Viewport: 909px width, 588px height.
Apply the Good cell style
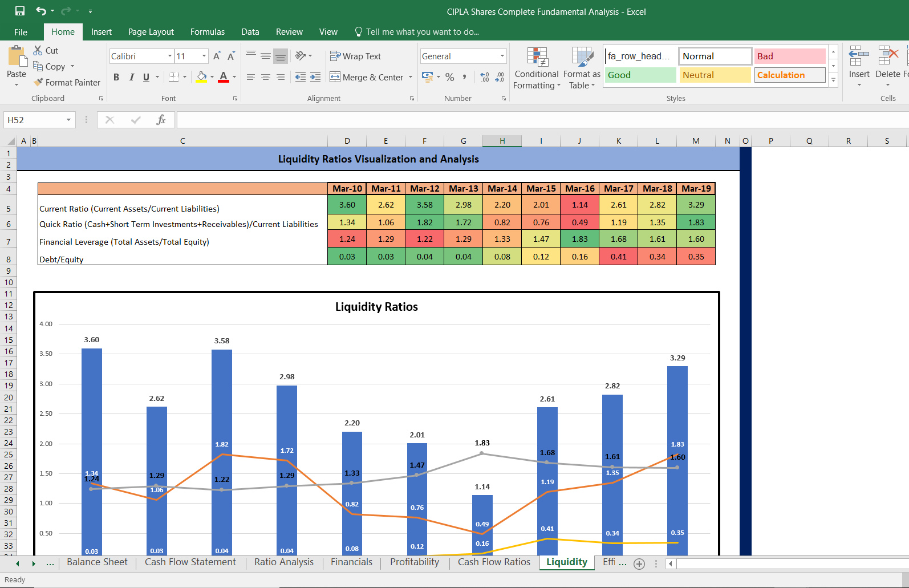[x=640, y=75]
